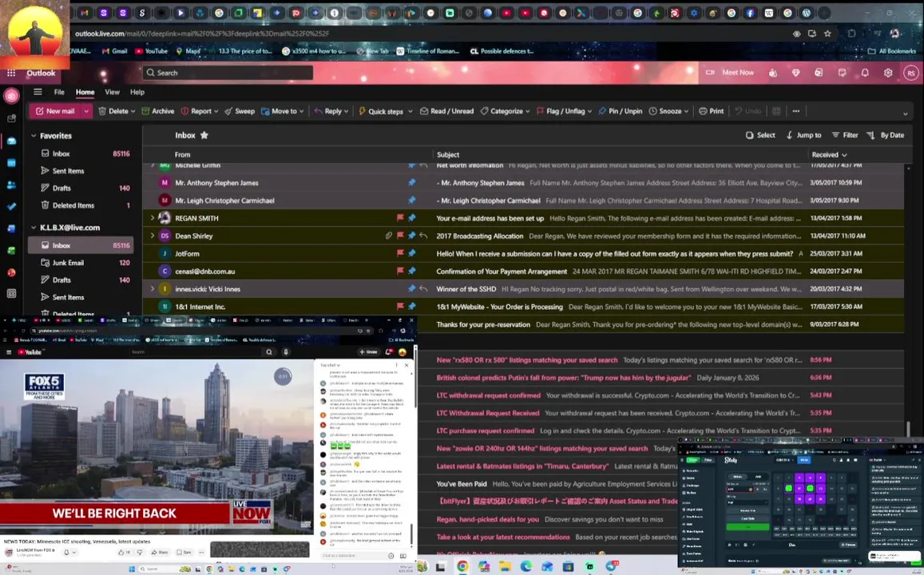The width and height of the screenshot is (924, 575).
Task: Click the Meet Now button
Action: [730, 73]
